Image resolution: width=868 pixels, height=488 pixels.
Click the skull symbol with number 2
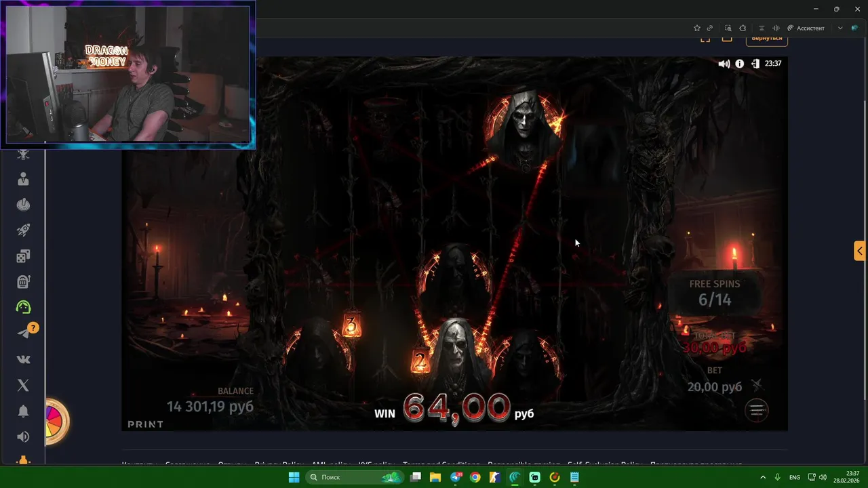[454, 354]
